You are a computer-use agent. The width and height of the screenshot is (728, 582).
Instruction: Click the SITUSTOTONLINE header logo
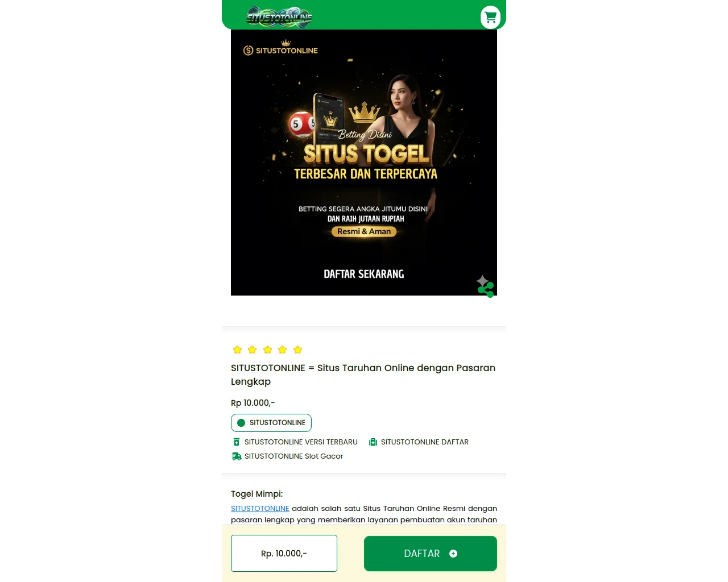click(x=279, y=17)
